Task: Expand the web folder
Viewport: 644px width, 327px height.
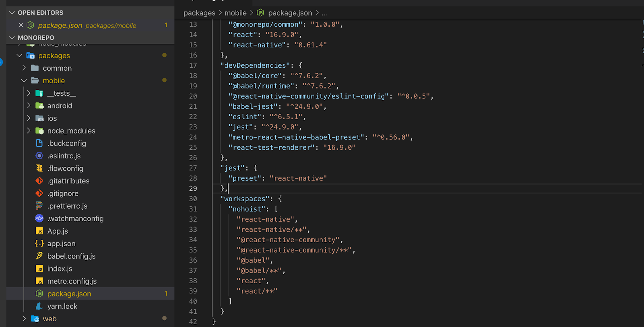Action: (x=24, y=319)
